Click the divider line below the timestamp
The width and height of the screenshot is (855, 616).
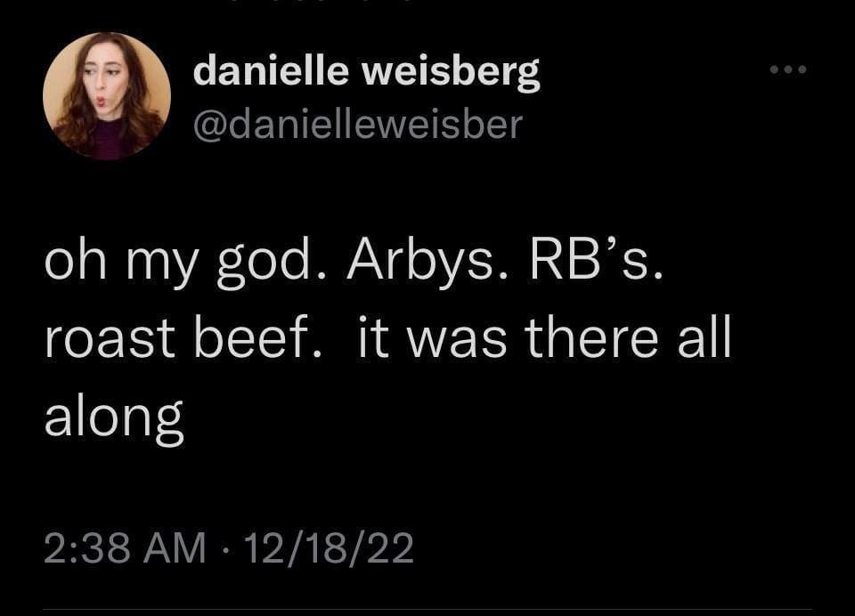point(427,610)
